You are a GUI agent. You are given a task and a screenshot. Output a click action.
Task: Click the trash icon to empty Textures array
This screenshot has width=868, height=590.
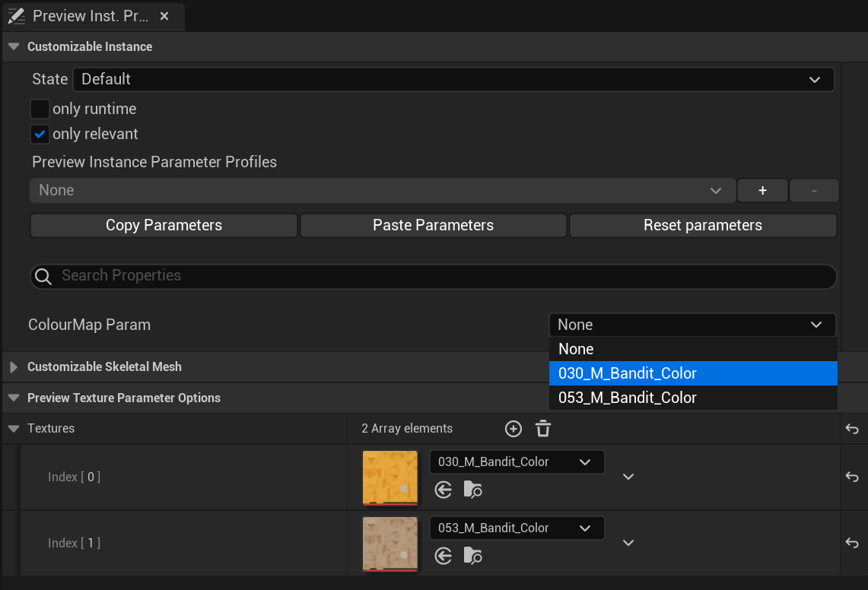[543, 429]
